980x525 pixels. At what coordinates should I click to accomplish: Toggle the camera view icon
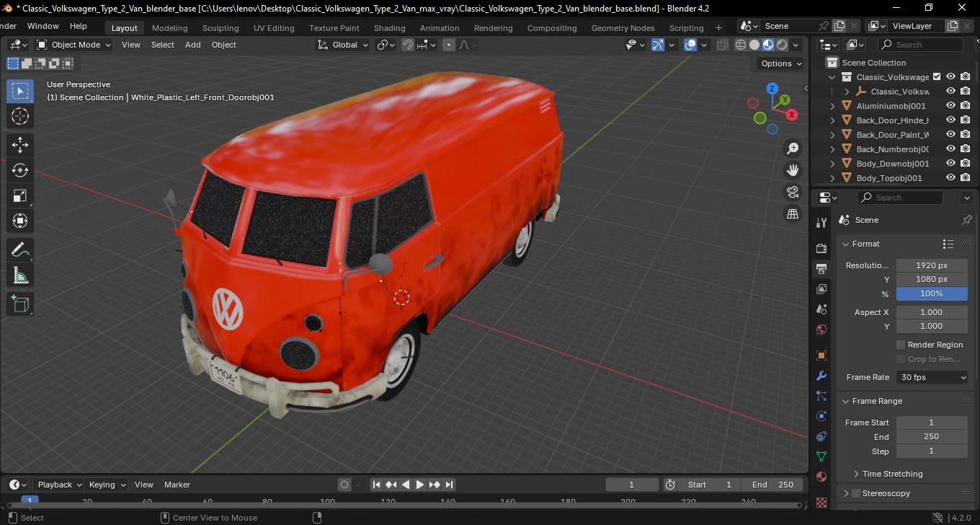[793, 192]
